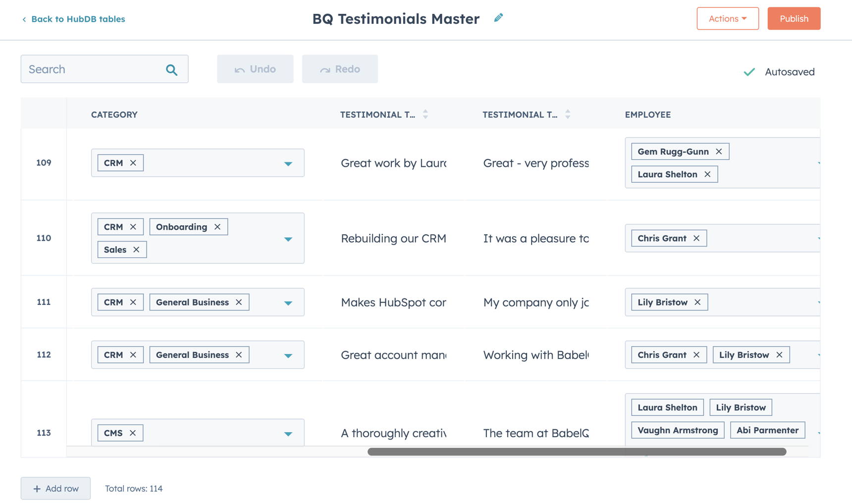Open the Actions dropdown

(727, 18)
